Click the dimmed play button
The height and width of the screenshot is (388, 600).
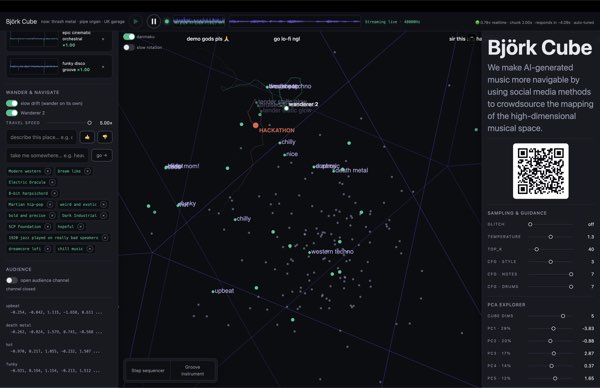(135, 22)
